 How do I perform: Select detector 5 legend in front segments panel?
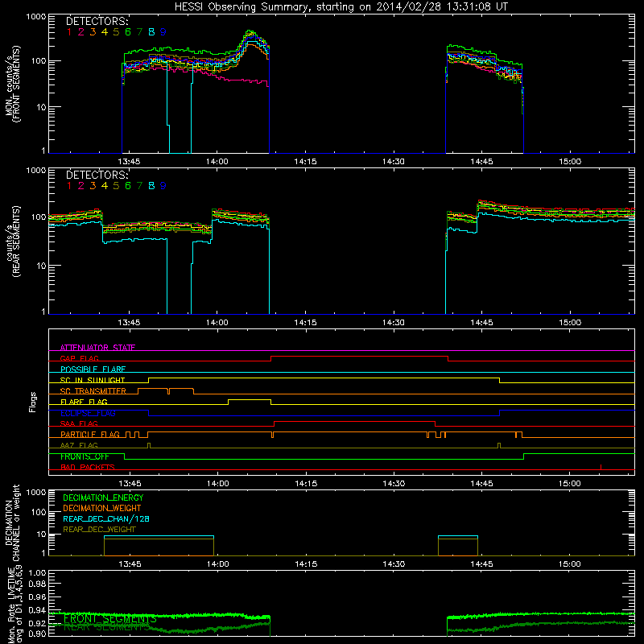click(116, 32)
